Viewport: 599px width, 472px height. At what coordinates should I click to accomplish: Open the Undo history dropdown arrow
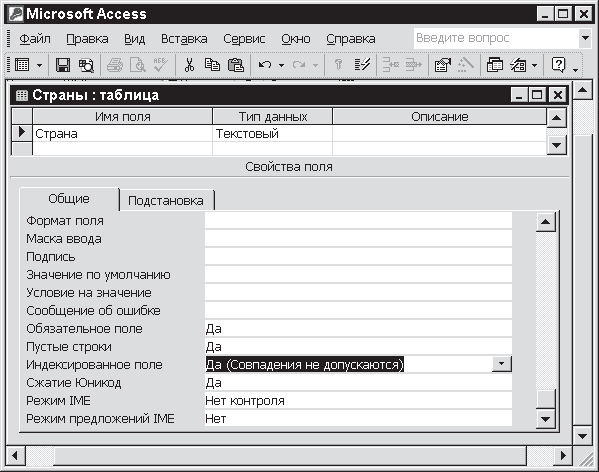tap(282, 65)
